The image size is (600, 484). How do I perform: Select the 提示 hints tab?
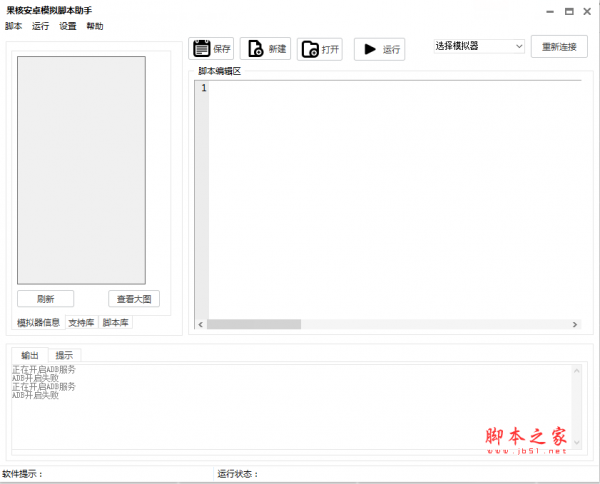(x=64, y=355)
